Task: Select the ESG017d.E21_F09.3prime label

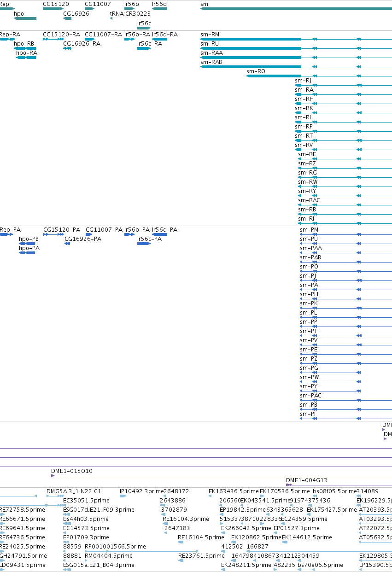Action: coord(99,510)
